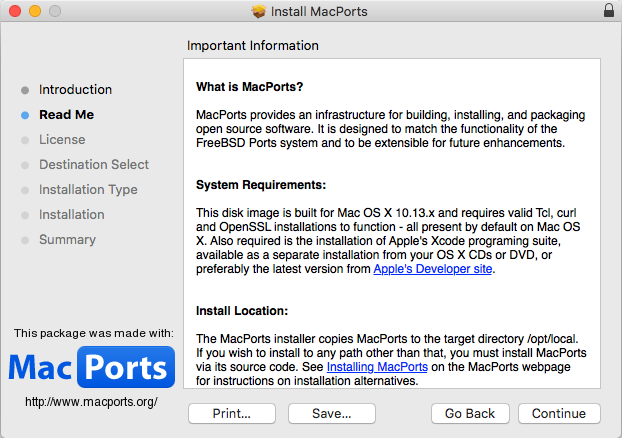Select the Installation step in sidebar
Image resolution: width=622 pixels, height=438 pixels.
(x=72, y=214)
